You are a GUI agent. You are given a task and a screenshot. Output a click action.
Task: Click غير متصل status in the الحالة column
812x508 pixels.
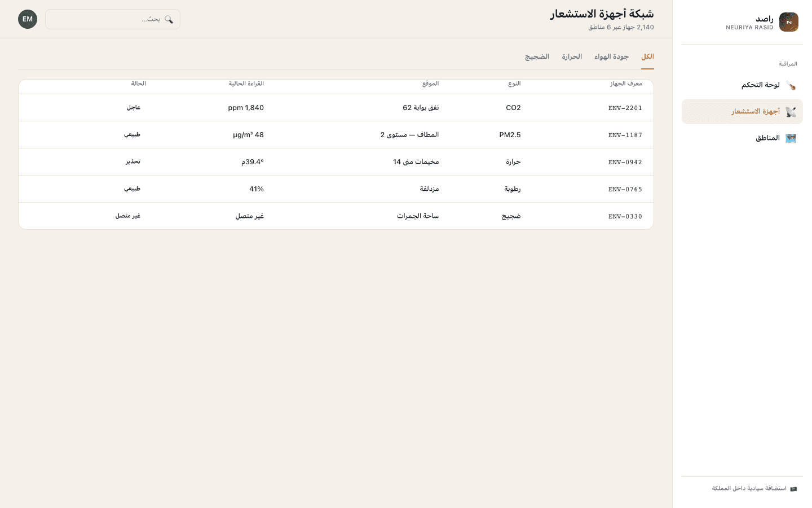tap(128, 216)
